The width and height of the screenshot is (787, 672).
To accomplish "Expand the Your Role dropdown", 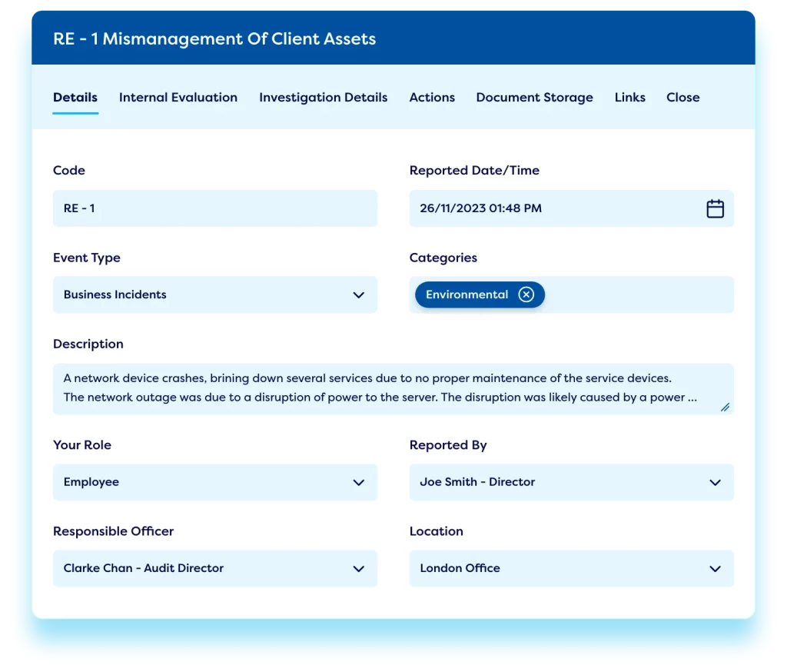I will [358, 482].
